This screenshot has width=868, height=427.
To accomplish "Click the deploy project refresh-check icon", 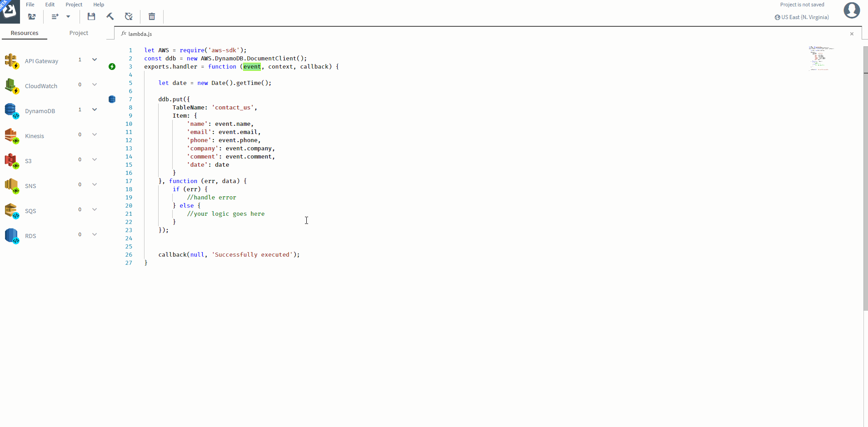I will click(x=129, y=17).
